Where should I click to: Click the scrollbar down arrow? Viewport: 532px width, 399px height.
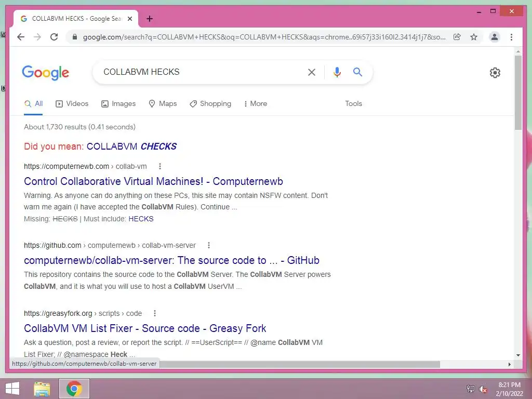coord(518,355)
